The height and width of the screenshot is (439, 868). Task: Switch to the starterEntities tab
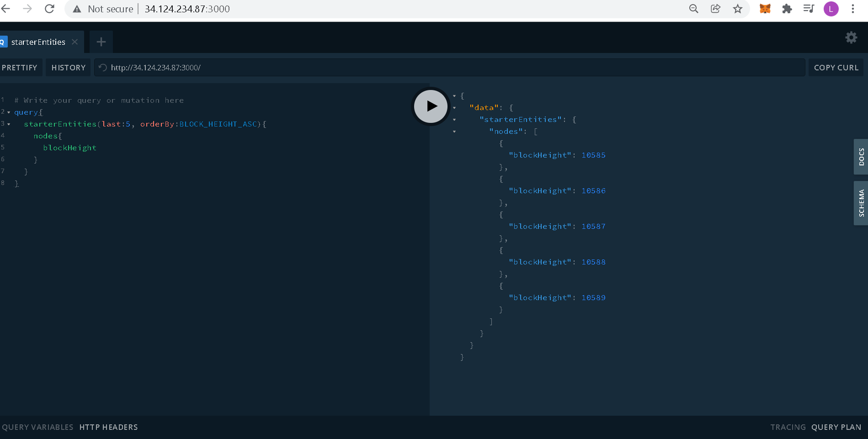(x=38, y=42)
